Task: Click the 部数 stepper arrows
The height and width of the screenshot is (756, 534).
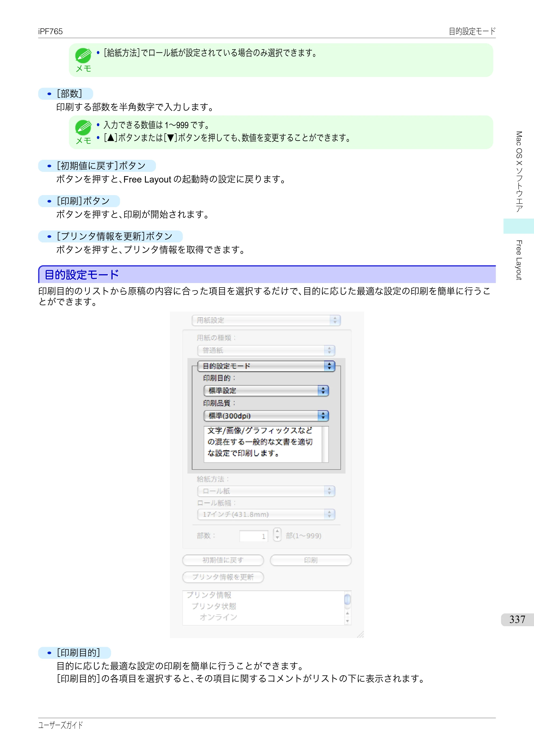Action: point(277,535)
